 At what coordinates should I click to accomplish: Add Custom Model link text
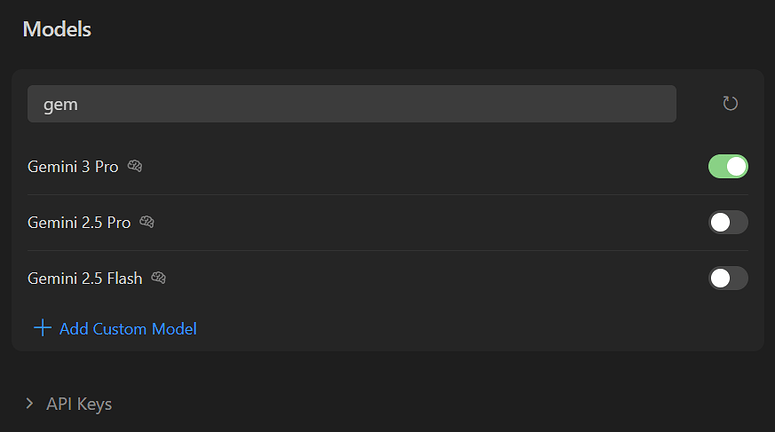(128, 329)
